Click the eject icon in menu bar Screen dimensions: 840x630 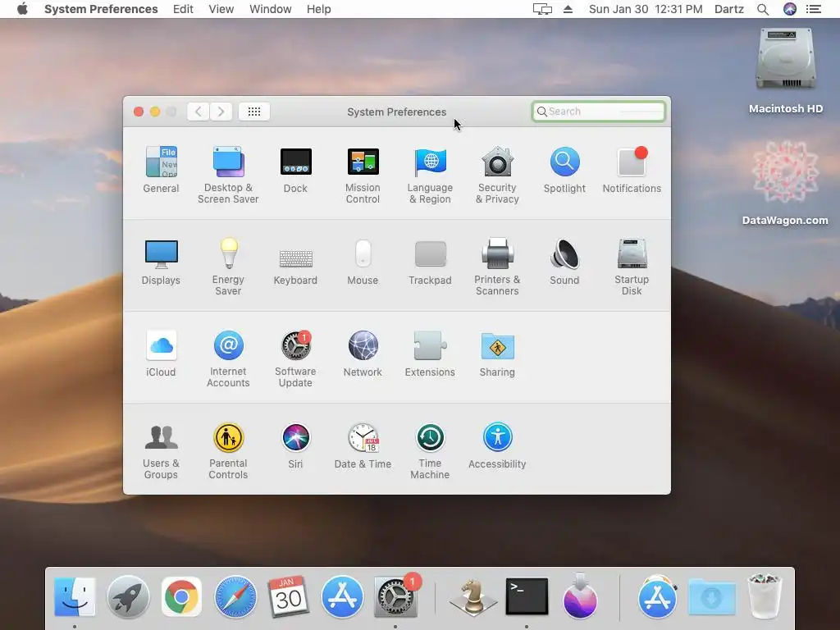tap(568, 9)
